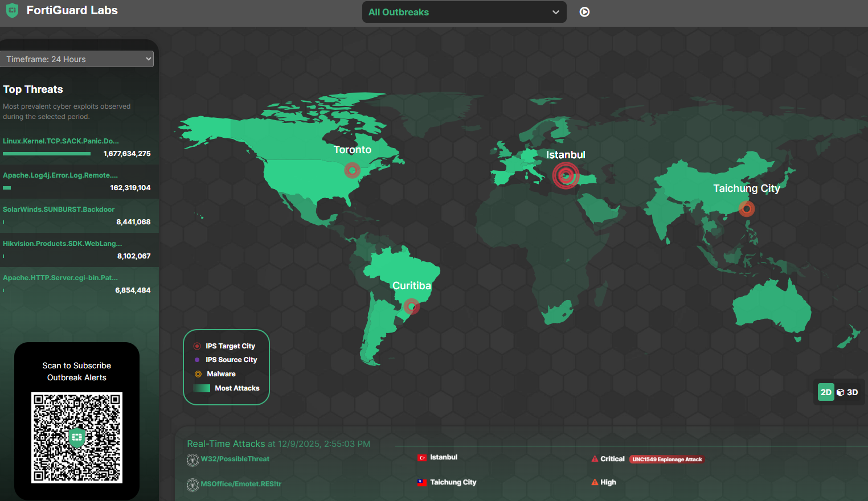This screenshot has height=501, width=868.
Task: Click the High severity warning icon
Action: click(595, 482)
